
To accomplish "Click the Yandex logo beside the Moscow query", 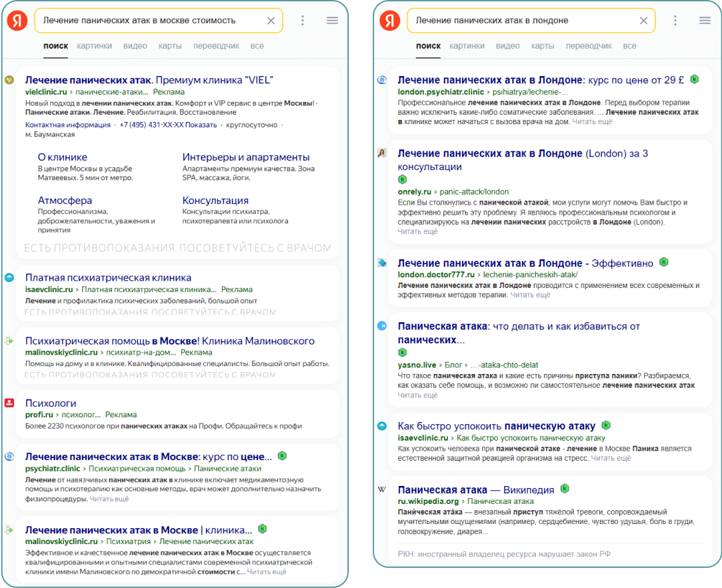I will (x=17, y=21).
